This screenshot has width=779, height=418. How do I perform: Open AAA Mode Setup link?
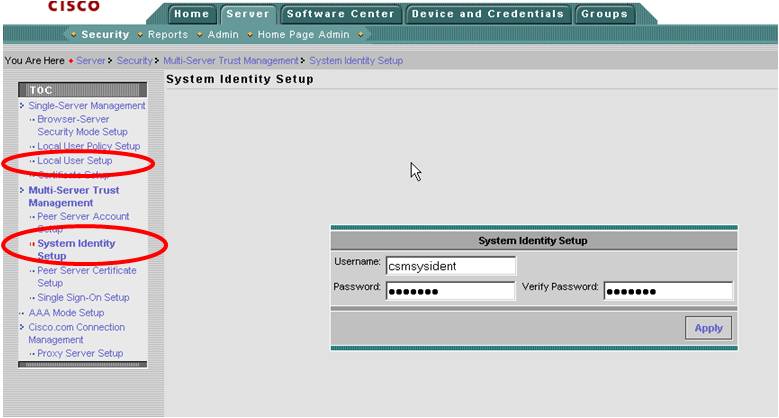[x=66, y=313]
